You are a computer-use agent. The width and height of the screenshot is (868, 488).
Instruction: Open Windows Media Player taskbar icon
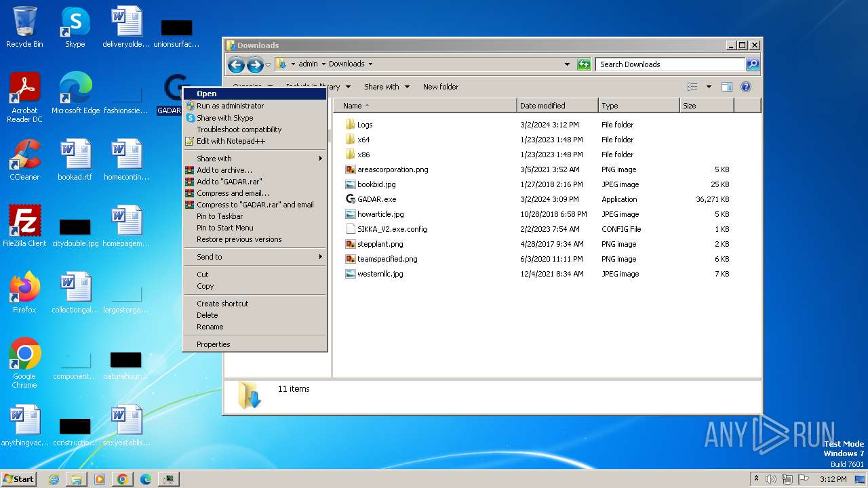100,479
